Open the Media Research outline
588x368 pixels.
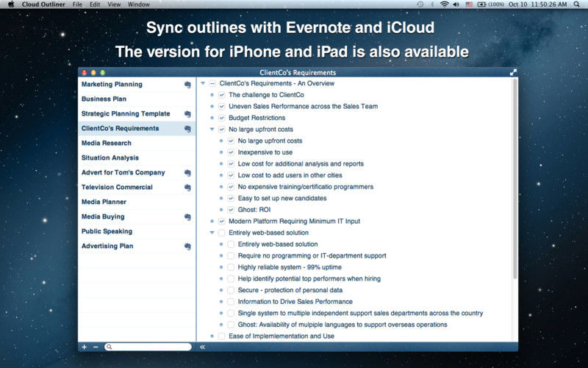tap(137, 143)
